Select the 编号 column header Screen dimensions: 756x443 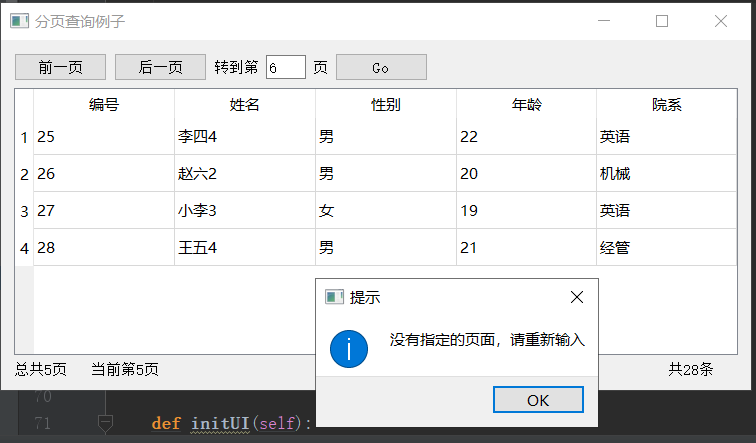point(104,104)
